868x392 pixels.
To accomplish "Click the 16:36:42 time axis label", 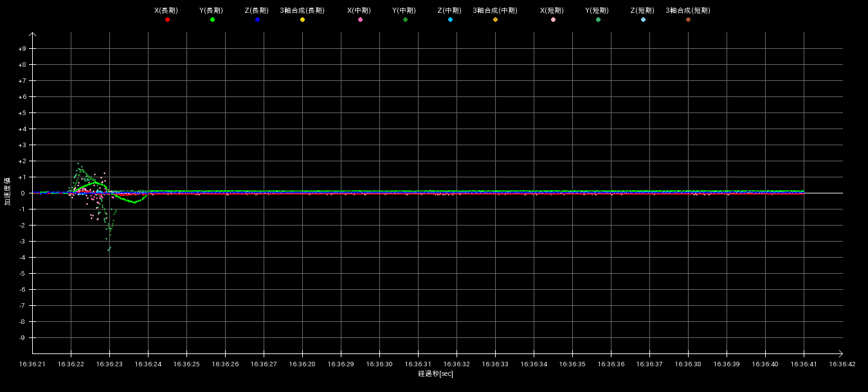I will point(842,364).
